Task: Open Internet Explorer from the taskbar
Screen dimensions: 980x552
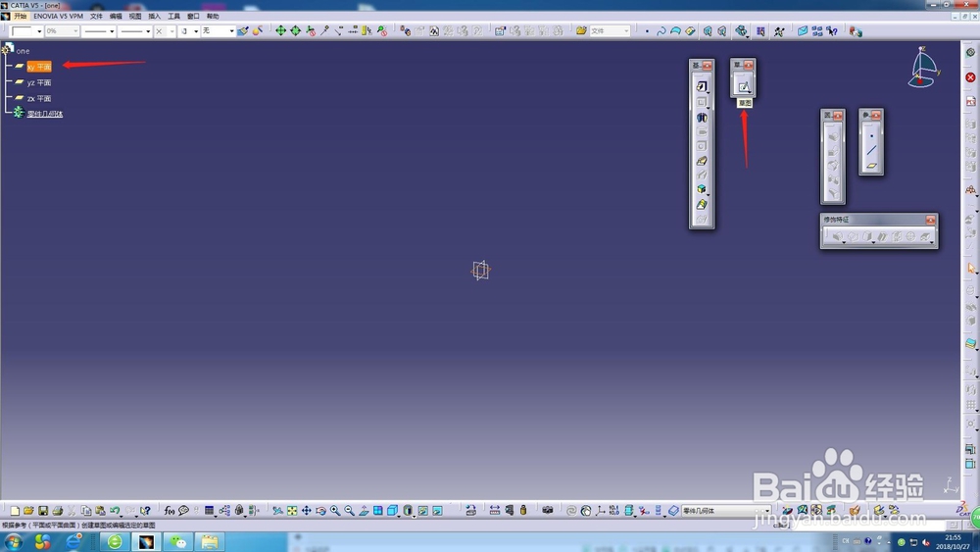Action: pos(73,541)
